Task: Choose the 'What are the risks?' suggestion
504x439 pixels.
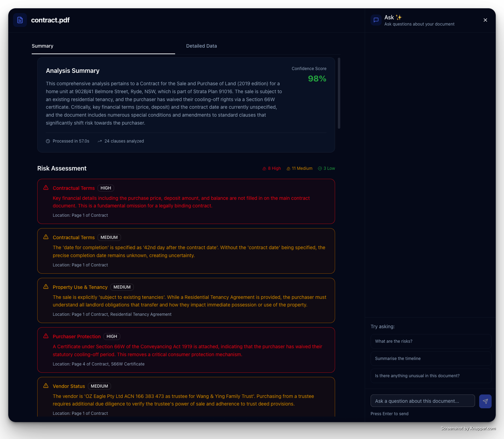Action: 431,341
